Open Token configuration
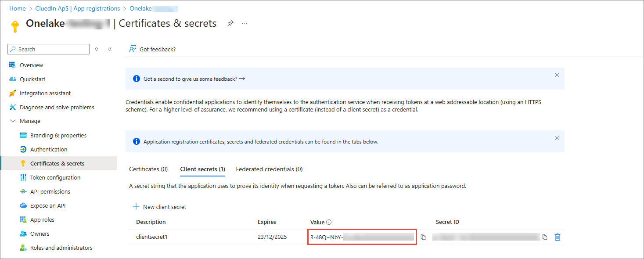Viewport: 644px width, 259px height. tap(55, 177)
